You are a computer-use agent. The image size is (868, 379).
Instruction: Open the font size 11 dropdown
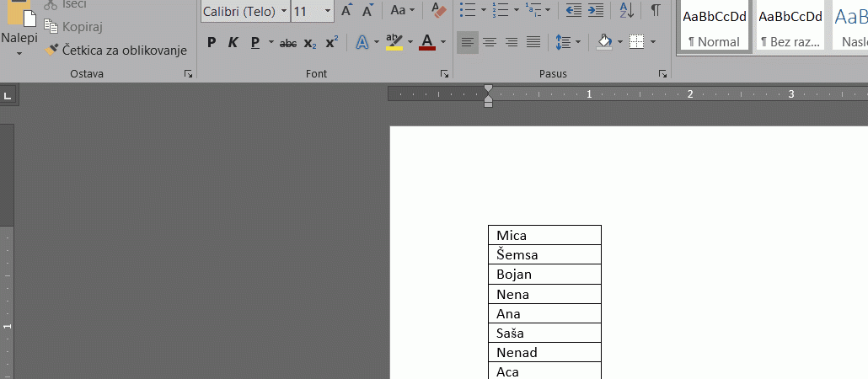coord(326,12)
